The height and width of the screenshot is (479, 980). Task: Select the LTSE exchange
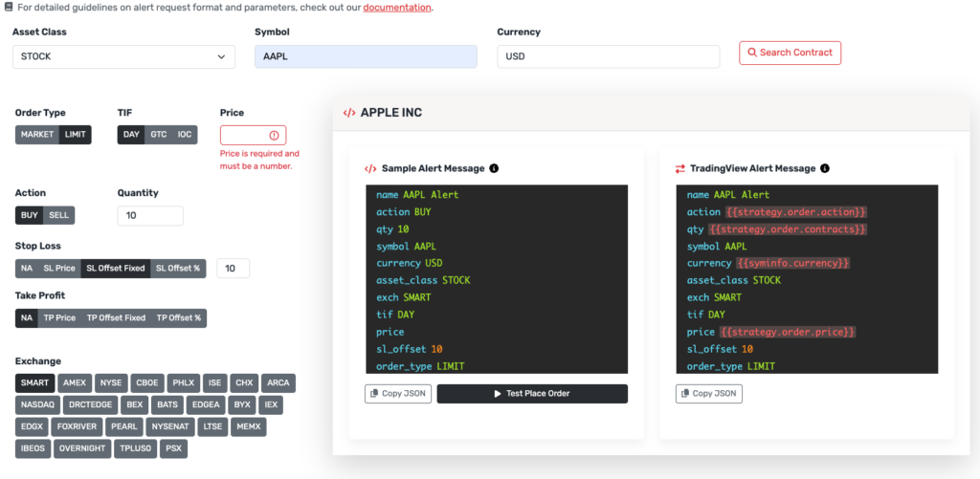tap(212, 427)
